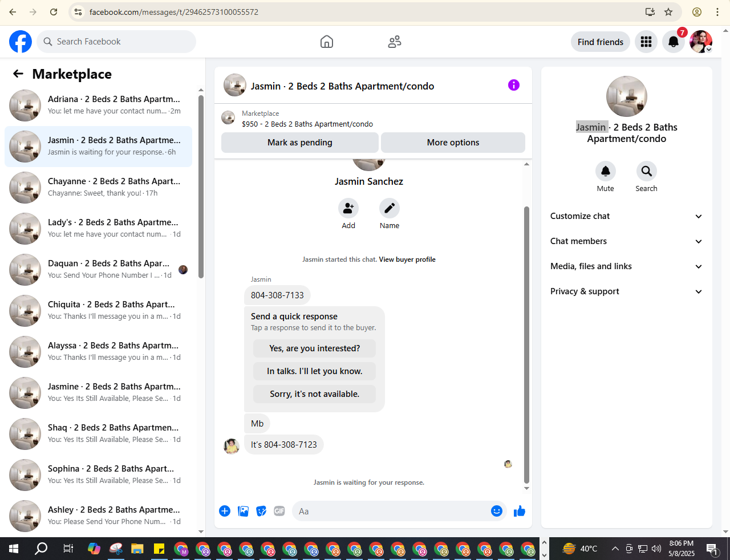Click More options button
The width and height of the screenshot is (730, 560).
tap(453, 143)
